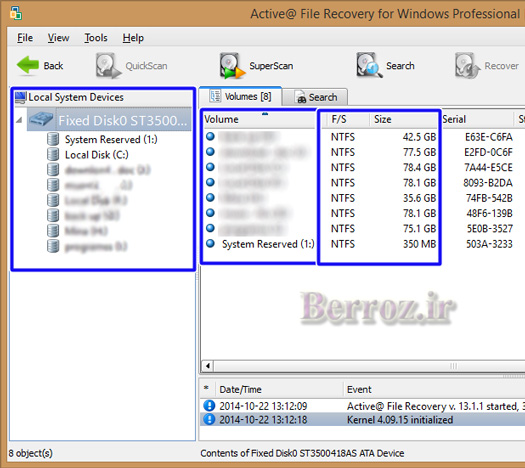525x468 pixels.
Task: Click the Date/Time log column header
Action: (279, 389)
